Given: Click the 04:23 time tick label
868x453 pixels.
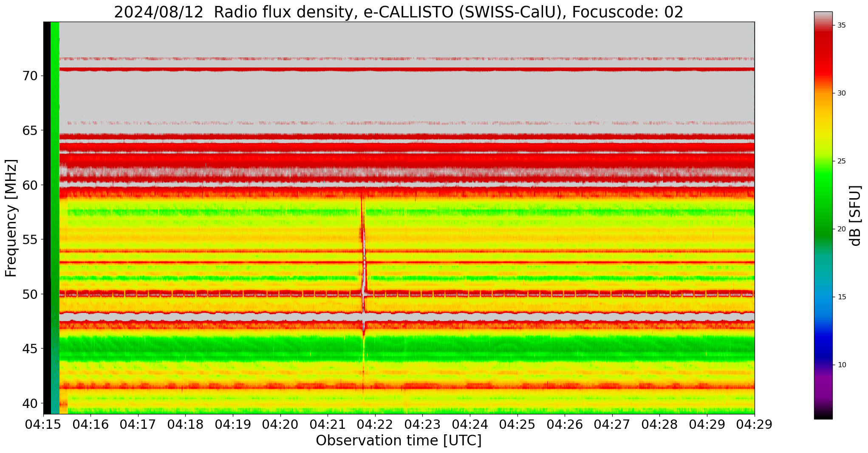Looking at the screenshot, I should (422, 424).
